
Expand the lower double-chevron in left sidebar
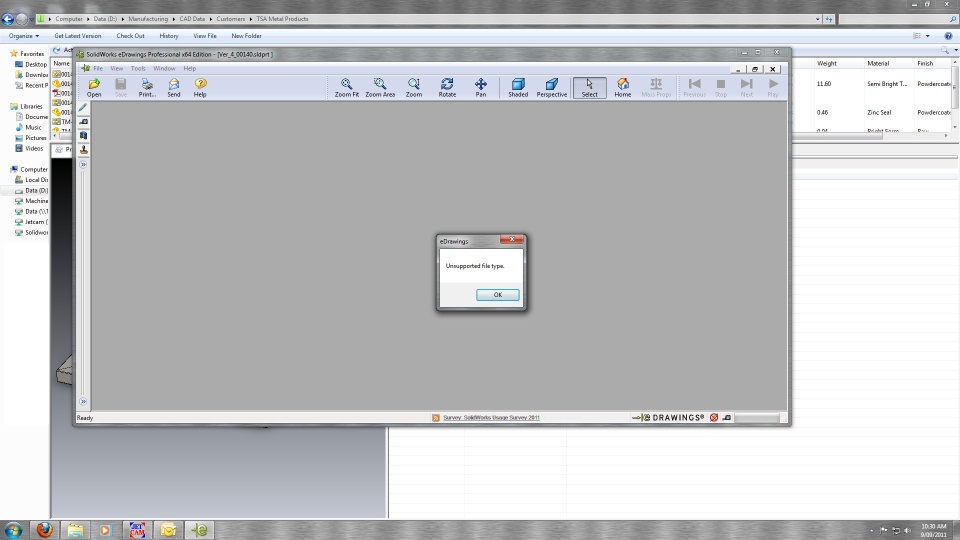click(x=83, y=402)
